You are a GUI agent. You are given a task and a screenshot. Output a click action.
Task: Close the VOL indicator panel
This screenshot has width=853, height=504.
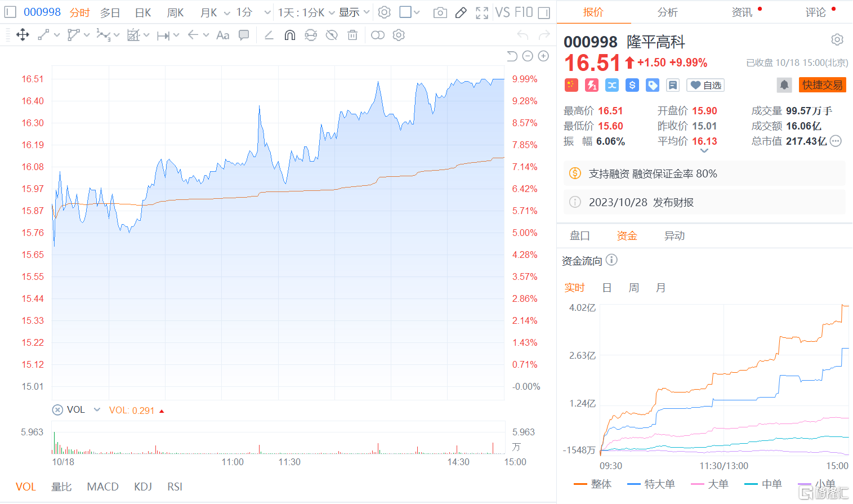point(57,410)
